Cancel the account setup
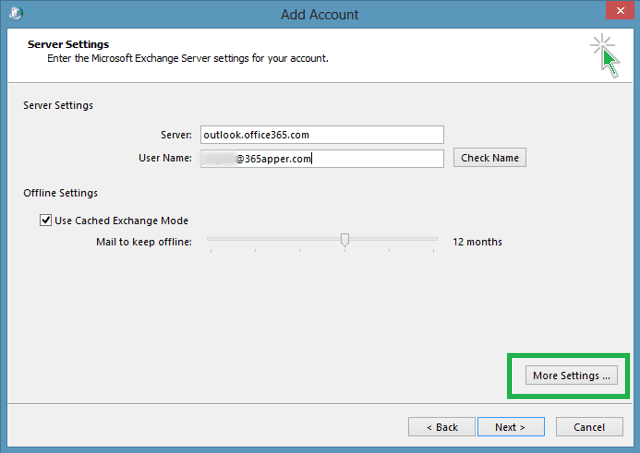640x453 pixels. [x=589, y=427]
